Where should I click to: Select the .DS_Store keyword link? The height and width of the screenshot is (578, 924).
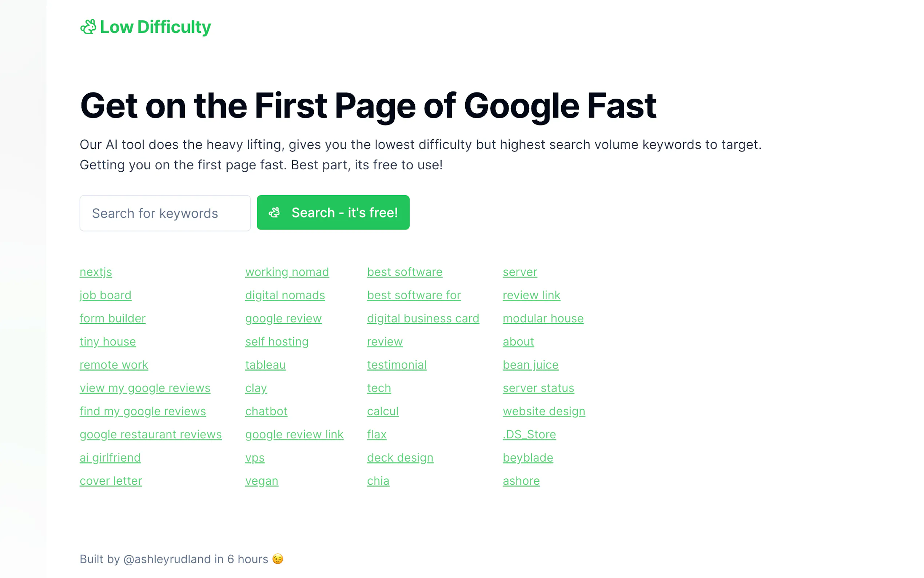tap(529, 434)
